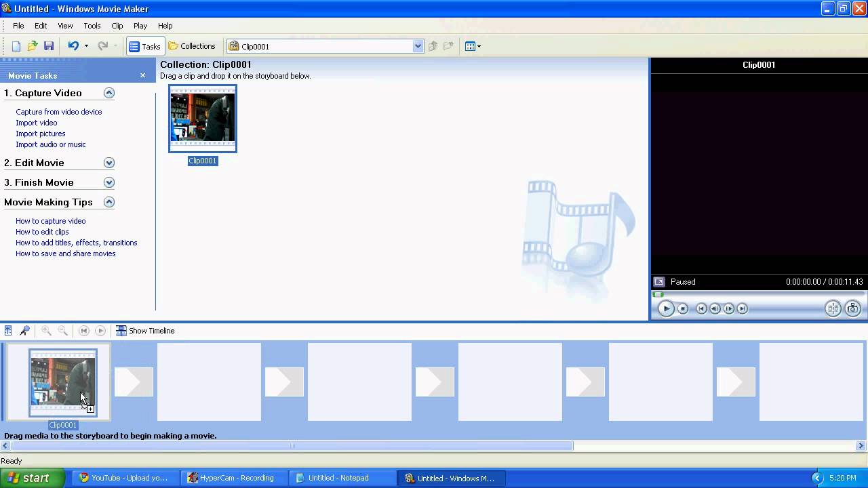868x488 pixels.
Task: Expand the Edit Movie section
Action: click(x=109, y=163)
